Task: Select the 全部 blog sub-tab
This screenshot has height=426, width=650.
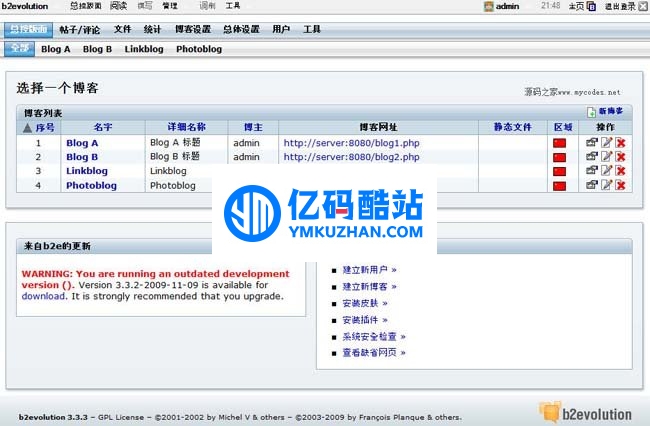Action: click(19, 48)
